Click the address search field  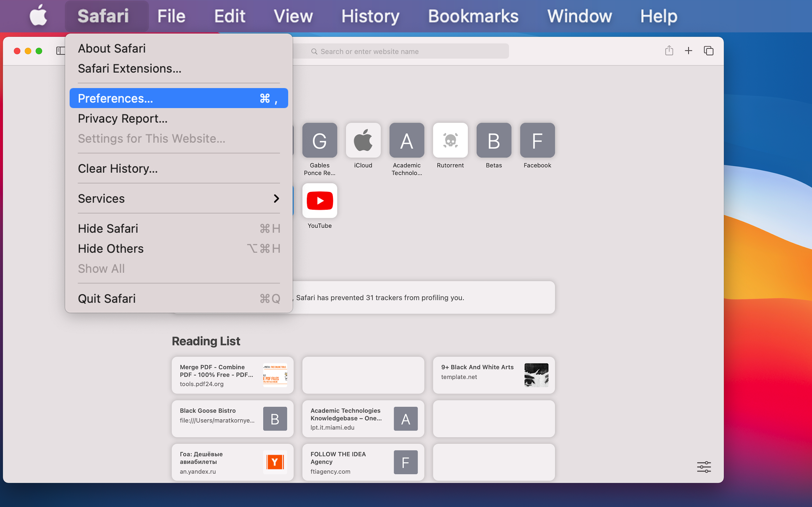point(401,51)
